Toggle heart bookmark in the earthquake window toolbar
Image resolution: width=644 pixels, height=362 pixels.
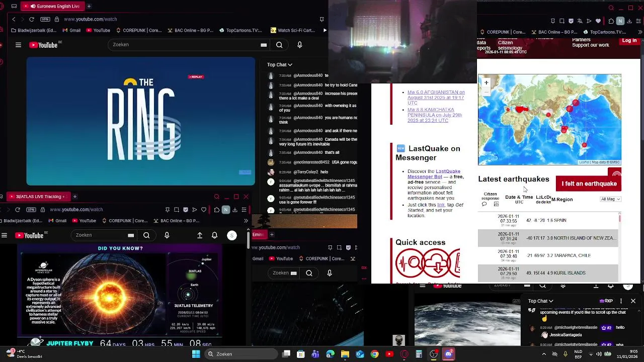point(598,21)
